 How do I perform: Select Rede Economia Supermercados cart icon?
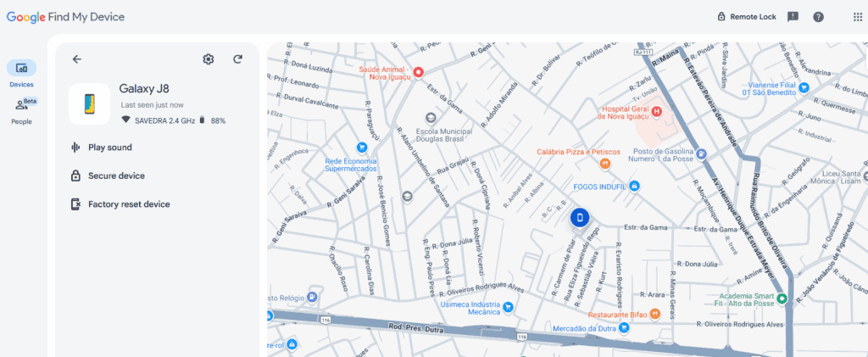pyautogui.click(x=361, y=147)
